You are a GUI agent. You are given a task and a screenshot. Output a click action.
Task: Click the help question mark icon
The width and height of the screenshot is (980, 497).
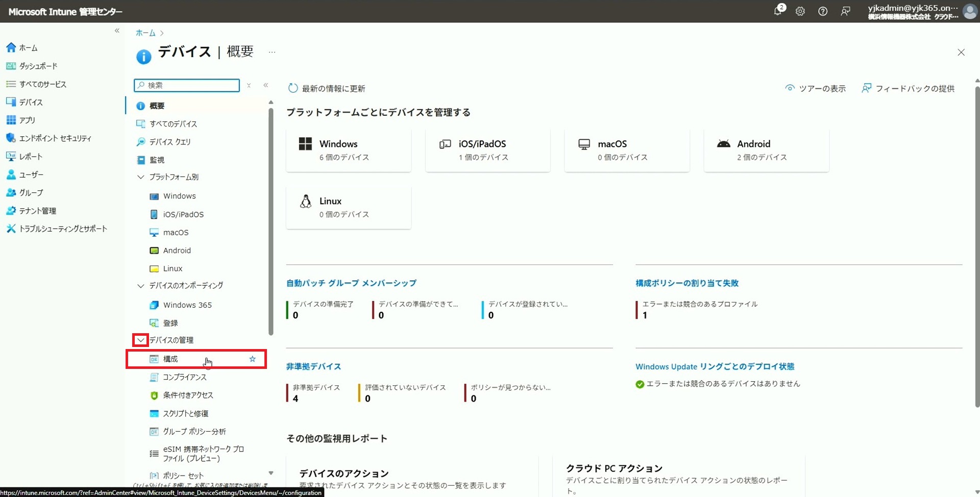tap(823, 11)
